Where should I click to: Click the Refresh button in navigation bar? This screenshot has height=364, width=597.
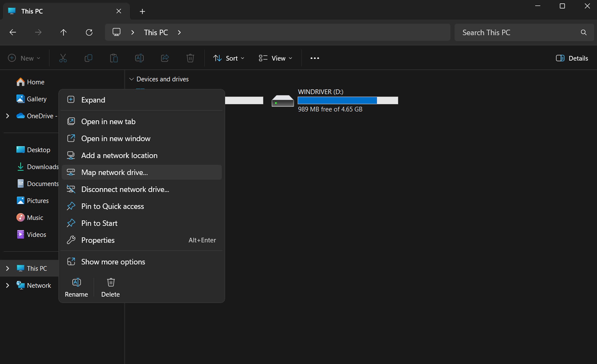coord(89,32)
